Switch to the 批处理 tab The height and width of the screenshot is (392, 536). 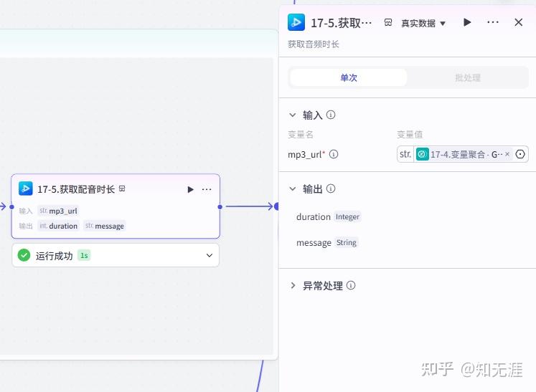coord(468,77)
